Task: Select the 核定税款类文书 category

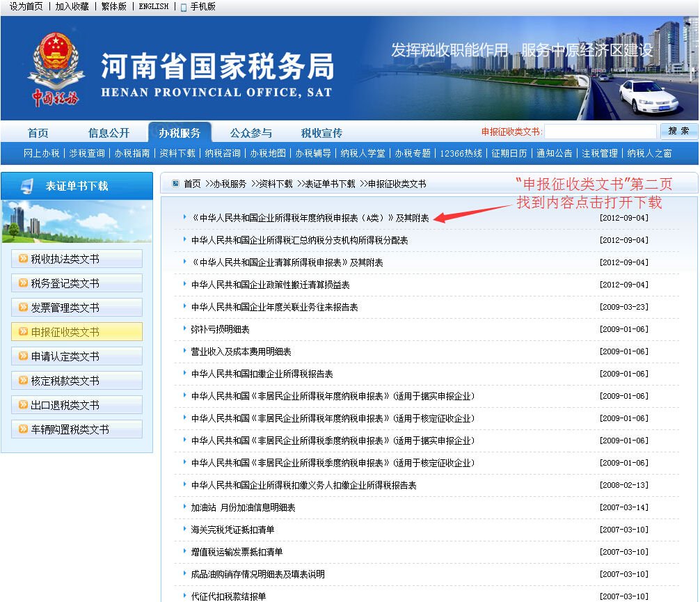Action: [77, 380]
